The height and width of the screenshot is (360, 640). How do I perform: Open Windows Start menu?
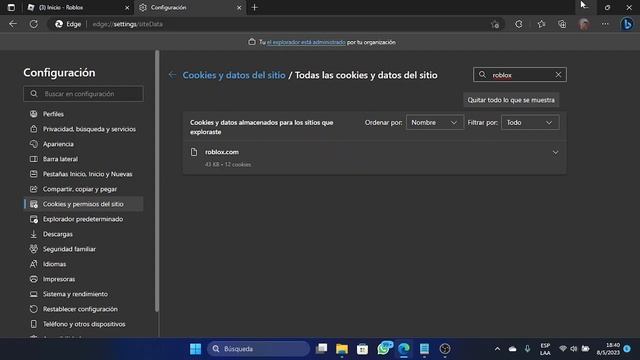(196, 349)
